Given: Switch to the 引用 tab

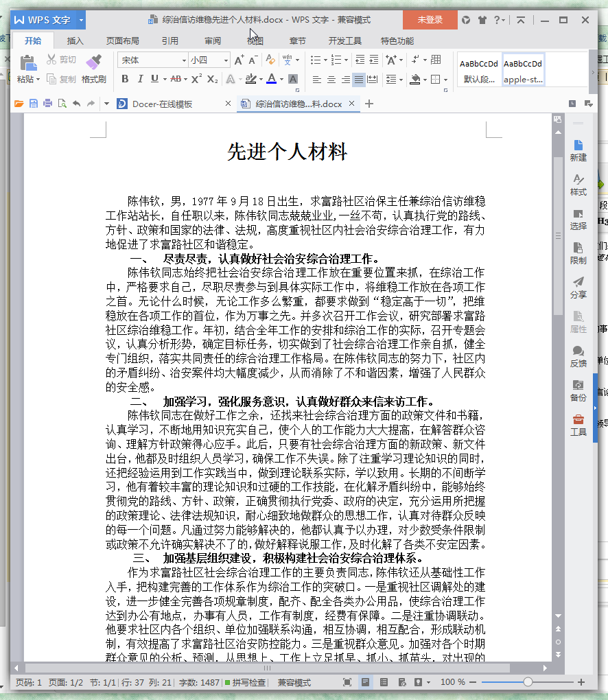Looking at the screenshot, I should 169,40.
